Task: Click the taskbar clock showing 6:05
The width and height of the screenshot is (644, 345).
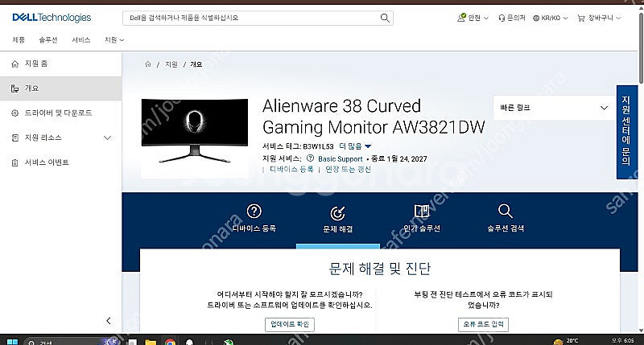Action: point(622,340)
